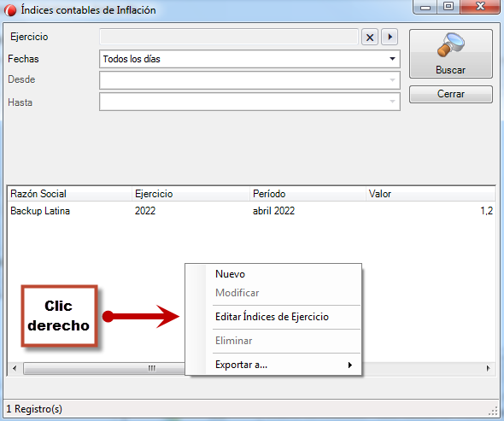Click the right scrollbar arrow
504x421 pixels.
[488, 368]
